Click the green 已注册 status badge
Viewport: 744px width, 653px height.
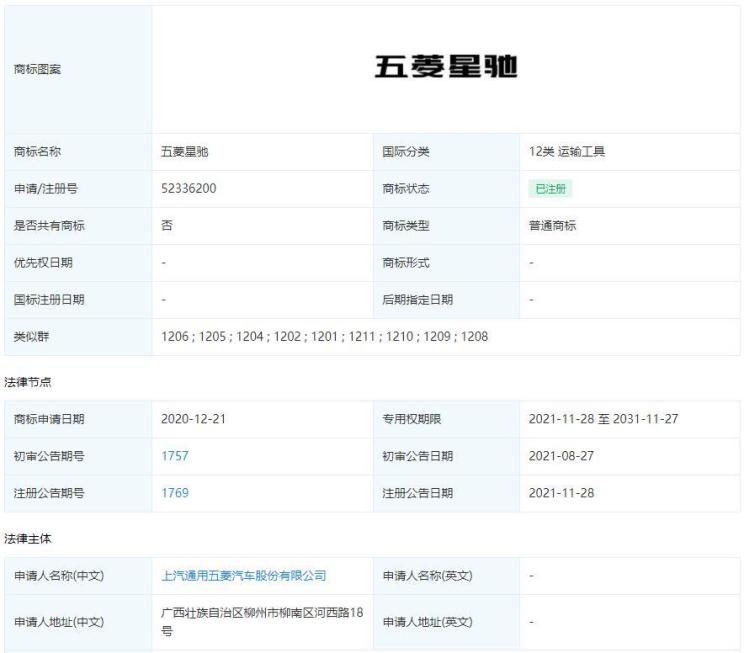coord(550,189)
